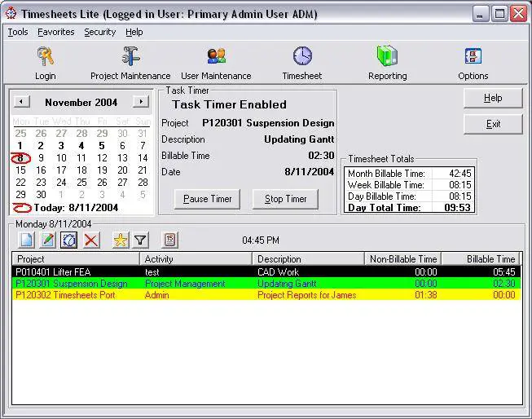
Task: Go to next month in calendar
Action: [x=141, y=102]
